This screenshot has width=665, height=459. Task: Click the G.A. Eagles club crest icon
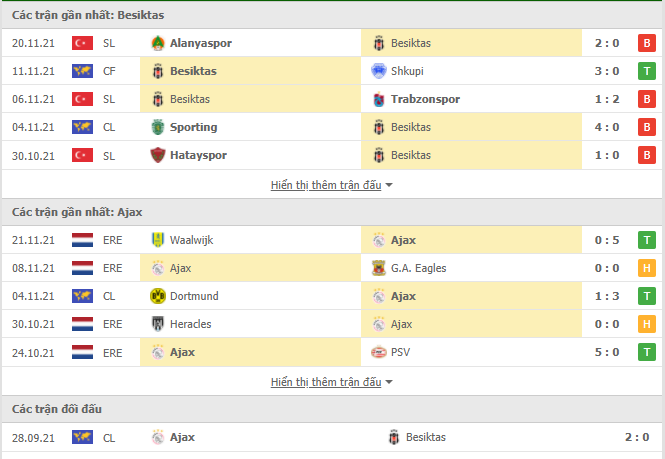tap(379, 268)
